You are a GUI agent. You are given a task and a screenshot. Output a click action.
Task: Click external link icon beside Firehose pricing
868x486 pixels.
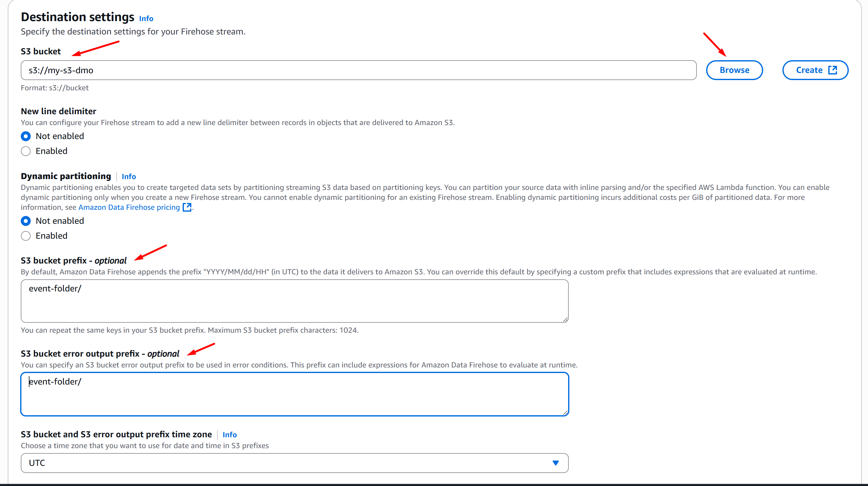[187, 207]
